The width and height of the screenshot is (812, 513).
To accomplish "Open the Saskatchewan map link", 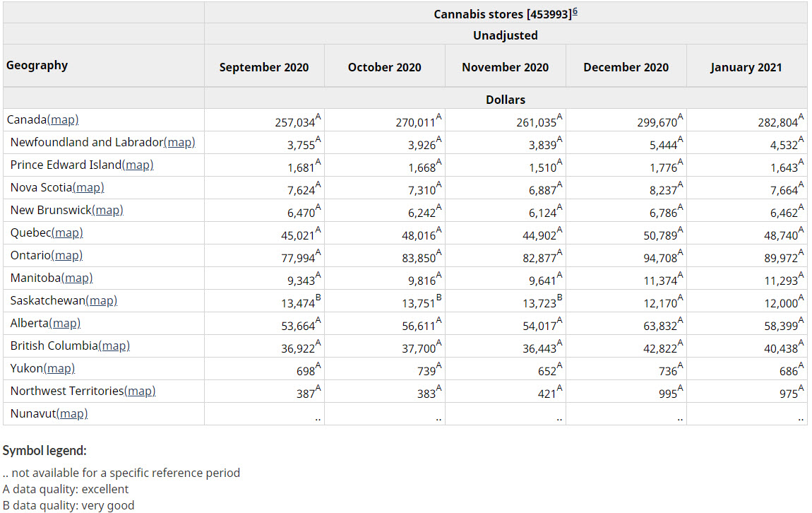I will point(101,301).
